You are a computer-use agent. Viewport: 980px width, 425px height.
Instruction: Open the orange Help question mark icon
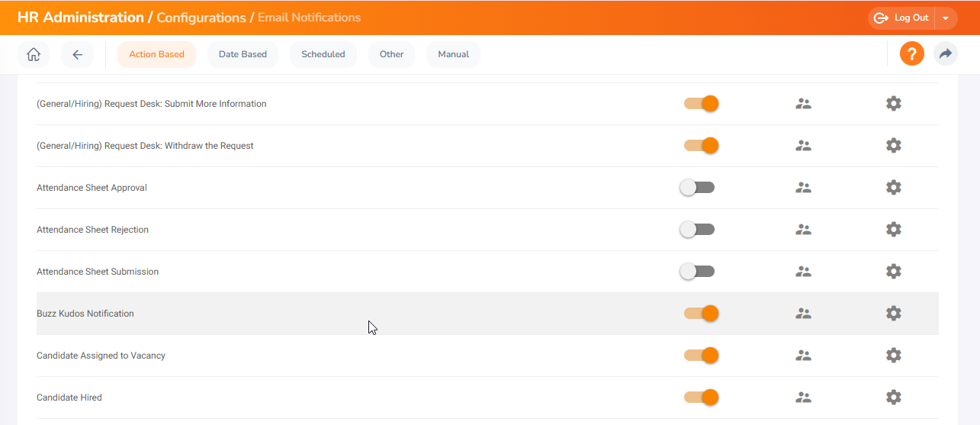pyautogui.click(x=911, y=53)
